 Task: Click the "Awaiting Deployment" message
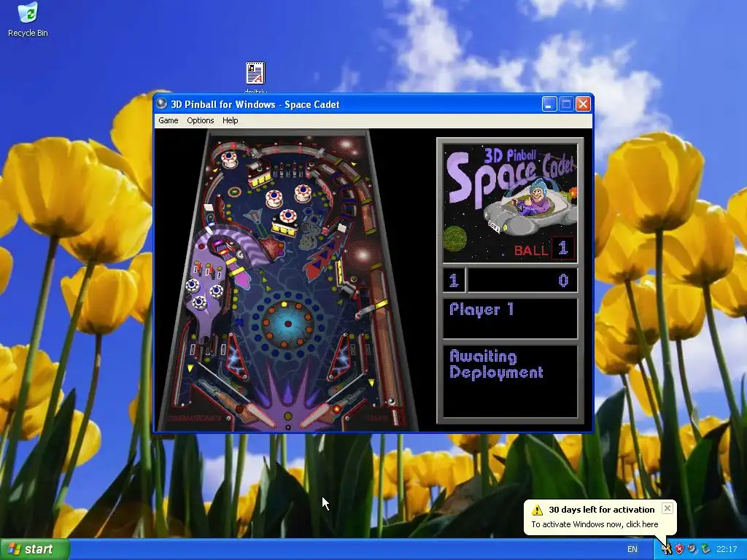[x=496, y=365]
